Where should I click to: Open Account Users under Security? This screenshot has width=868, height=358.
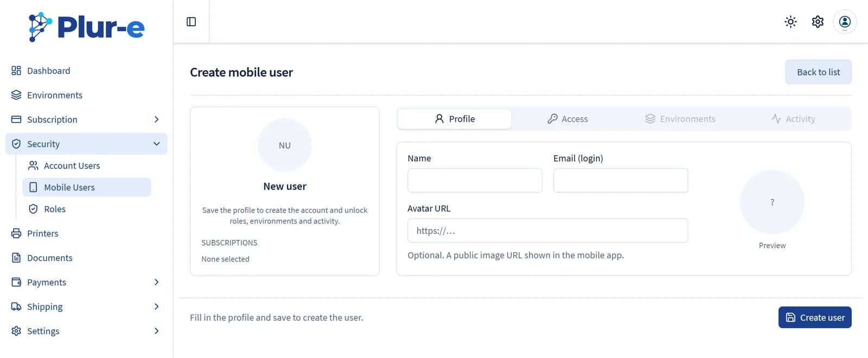tap(87, 165)
